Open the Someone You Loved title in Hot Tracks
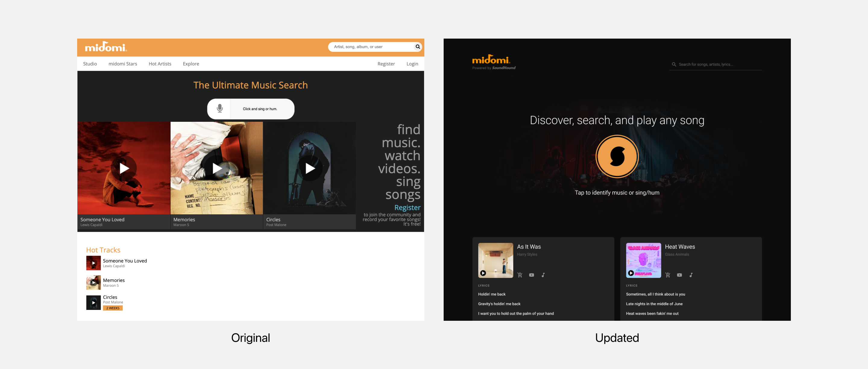 [x=125, y=260]
